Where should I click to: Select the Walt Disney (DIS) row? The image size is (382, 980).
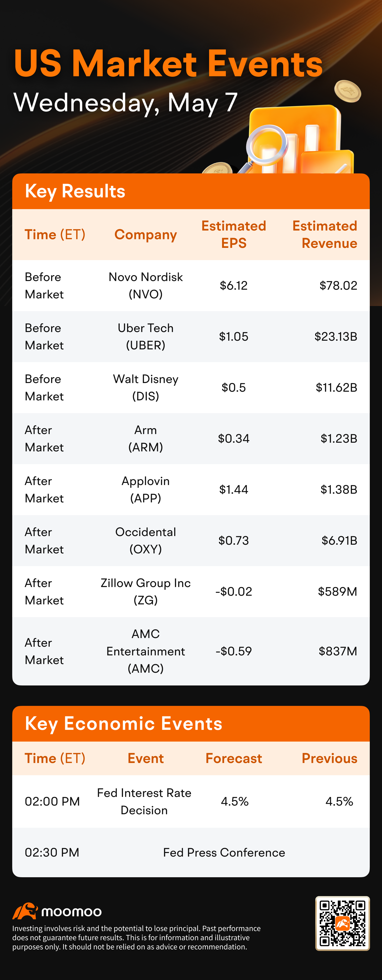191,387
